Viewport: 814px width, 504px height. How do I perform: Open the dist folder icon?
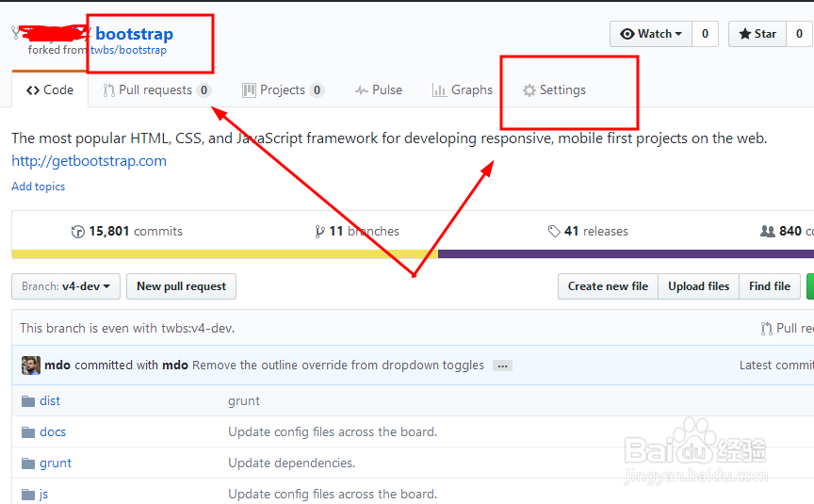tap(28, 401)
